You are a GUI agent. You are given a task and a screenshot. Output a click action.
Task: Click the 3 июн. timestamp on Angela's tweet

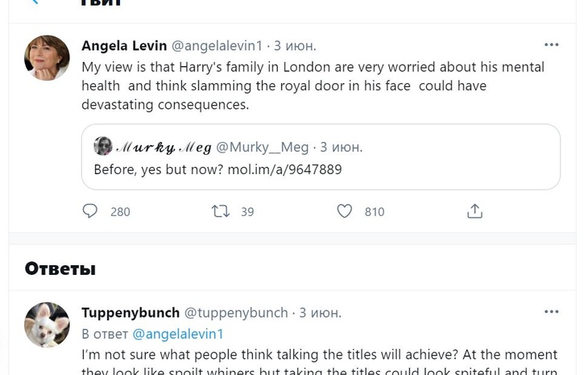[295, 45]
